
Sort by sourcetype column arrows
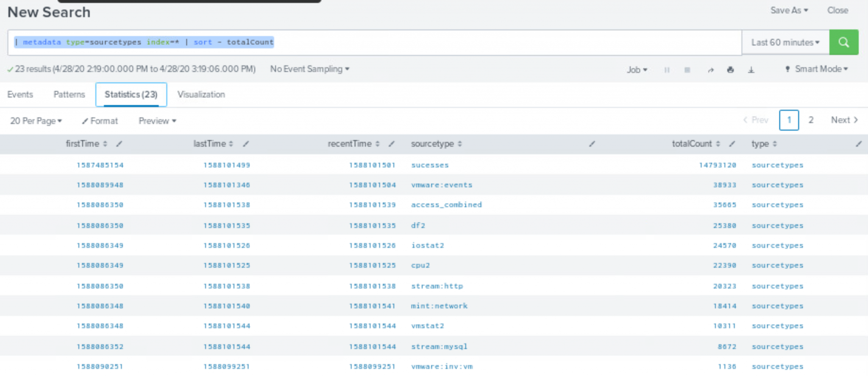(x=460, y=144)
